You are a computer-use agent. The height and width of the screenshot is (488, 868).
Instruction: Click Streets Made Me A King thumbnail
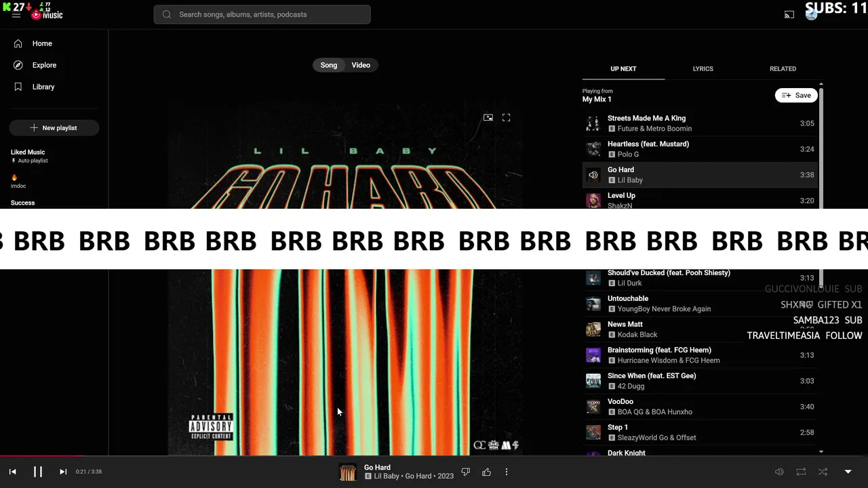click(593, 123)
